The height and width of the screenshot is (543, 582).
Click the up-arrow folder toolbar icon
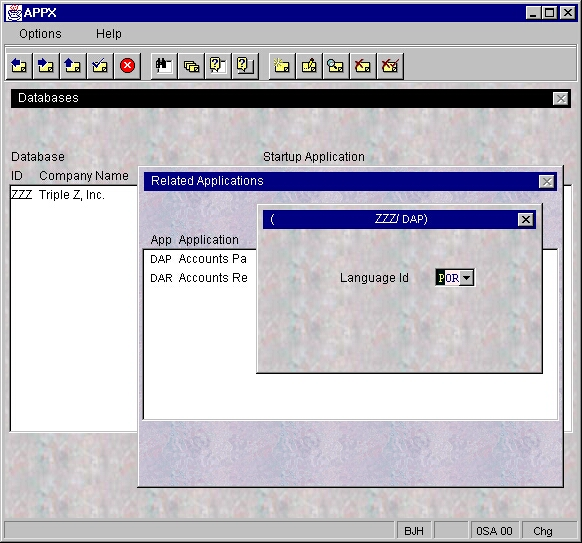(73, 66)
